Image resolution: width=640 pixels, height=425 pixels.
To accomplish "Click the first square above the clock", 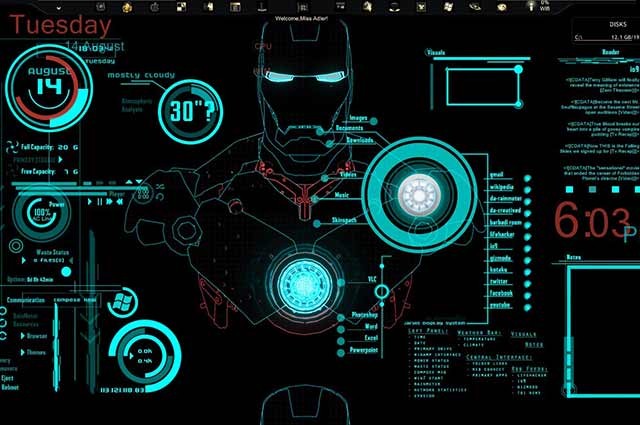I will coord(569,189).
